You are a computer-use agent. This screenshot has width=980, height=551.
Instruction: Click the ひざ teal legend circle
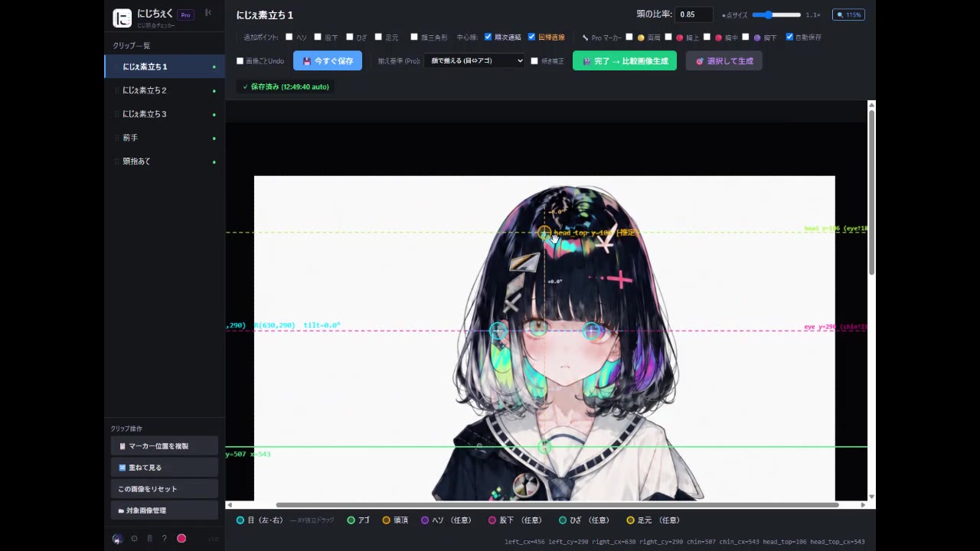click(x=563, y=520)
